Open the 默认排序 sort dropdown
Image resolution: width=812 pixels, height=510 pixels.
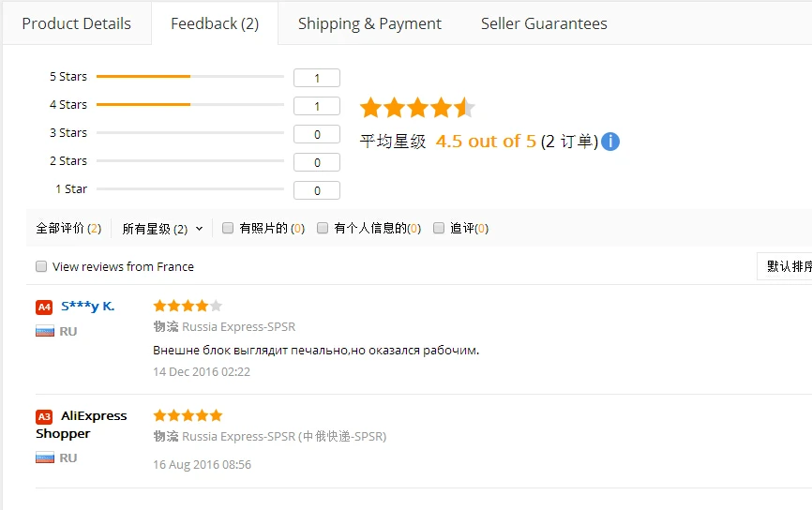[788, 266]
